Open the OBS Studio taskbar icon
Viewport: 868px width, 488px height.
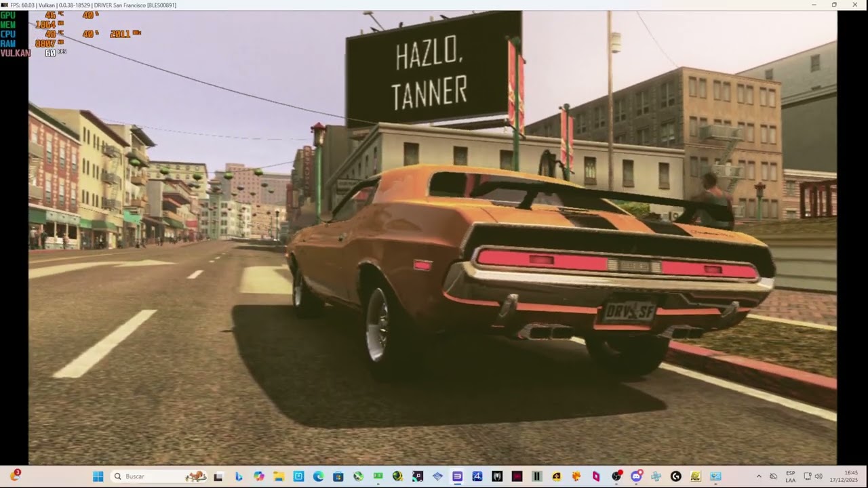pos(616,476)
